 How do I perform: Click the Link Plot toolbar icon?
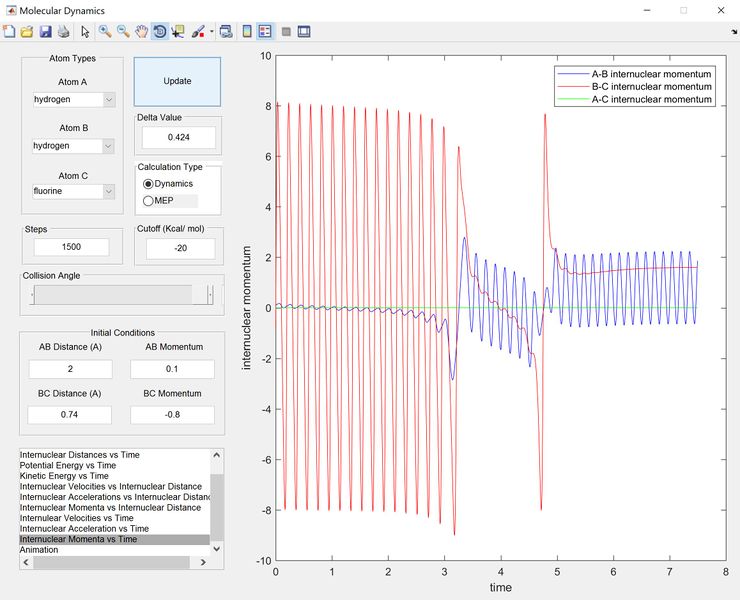click(x=226, y=32)
